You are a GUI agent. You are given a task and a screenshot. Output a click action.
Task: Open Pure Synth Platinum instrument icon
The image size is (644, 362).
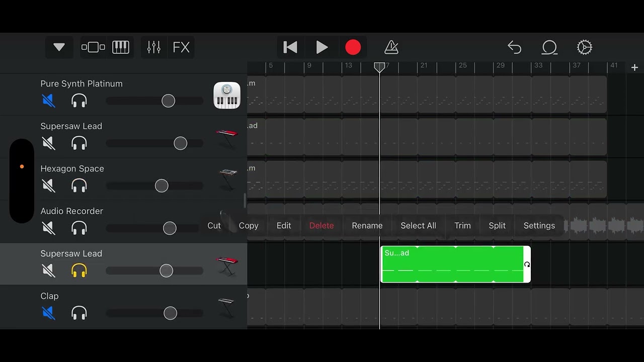pyautogui.click(x=227, y=95)
